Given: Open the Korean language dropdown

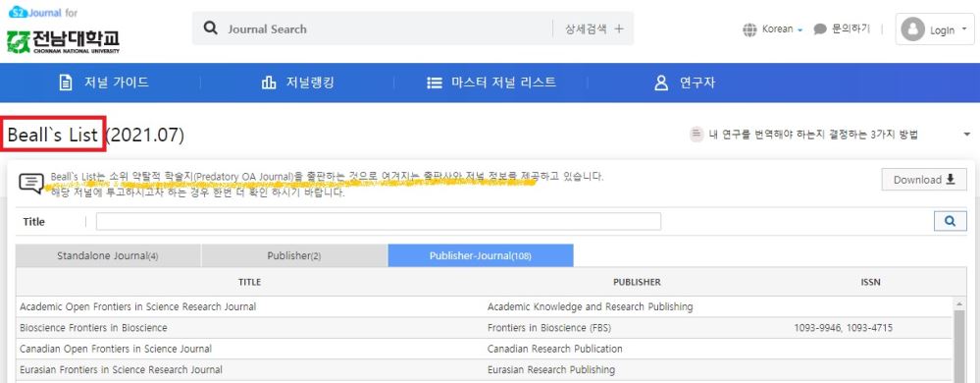Looking at the screenshot, I should pos(783,29).
